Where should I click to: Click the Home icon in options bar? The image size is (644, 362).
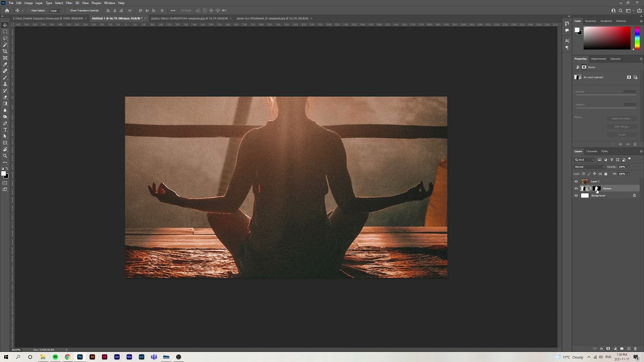pyautogui.click(x=7, y=11)
